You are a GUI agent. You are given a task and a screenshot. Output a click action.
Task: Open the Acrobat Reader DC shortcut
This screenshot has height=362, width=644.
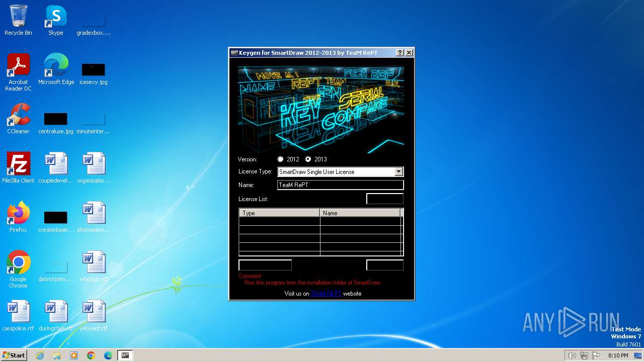point(18,72)
